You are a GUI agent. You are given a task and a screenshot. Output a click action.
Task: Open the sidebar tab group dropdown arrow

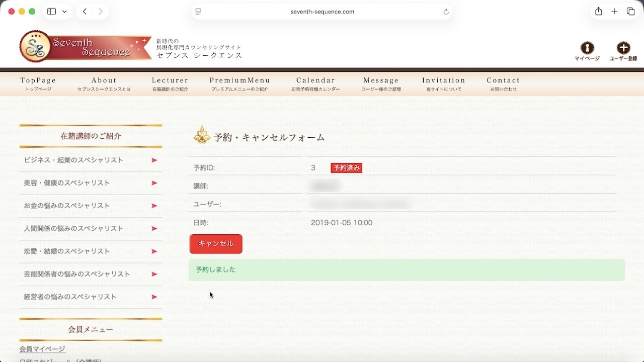pos(64,12)
